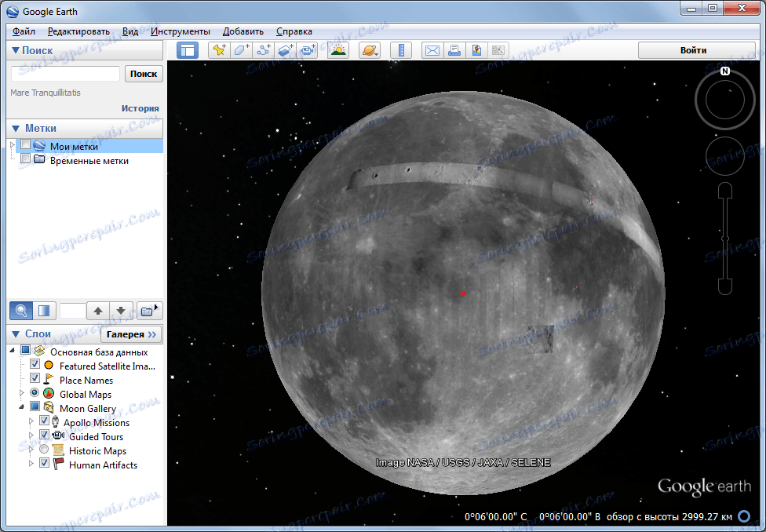Hide the sidebar with toolbar toggle
This screenshot has width=766, height=532.
(188, 50)
